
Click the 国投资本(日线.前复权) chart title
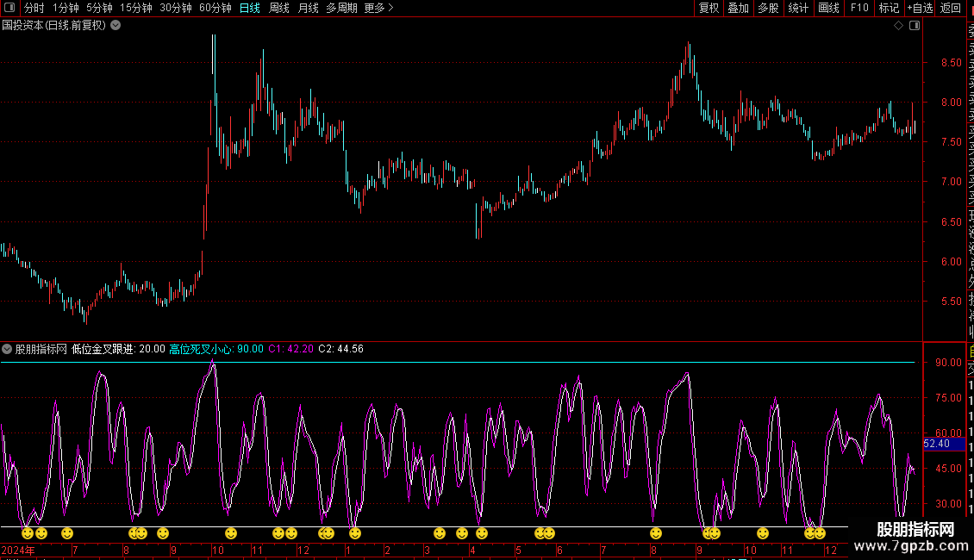point(54,26)
